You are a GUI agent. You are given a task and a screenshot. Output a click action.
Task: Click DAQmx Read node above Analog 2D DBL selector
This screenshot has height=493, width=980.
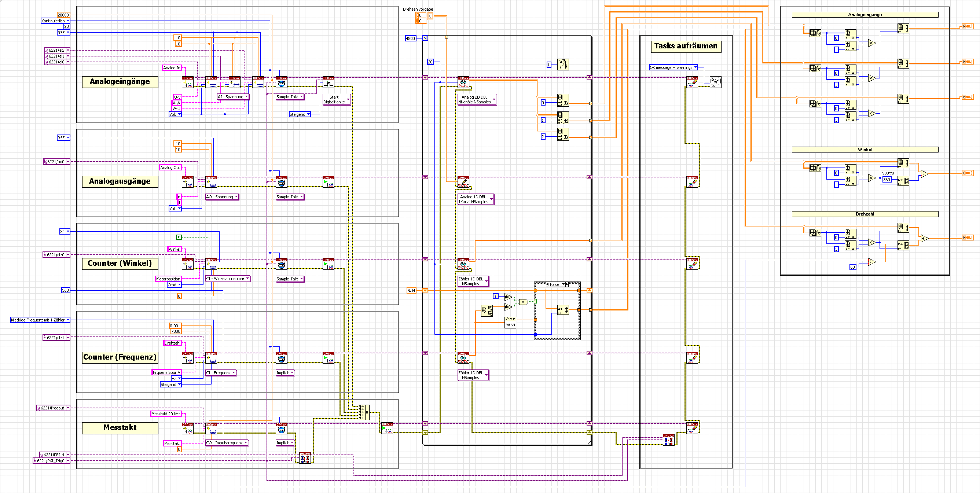pyautogui.click(x=463, y=82)
